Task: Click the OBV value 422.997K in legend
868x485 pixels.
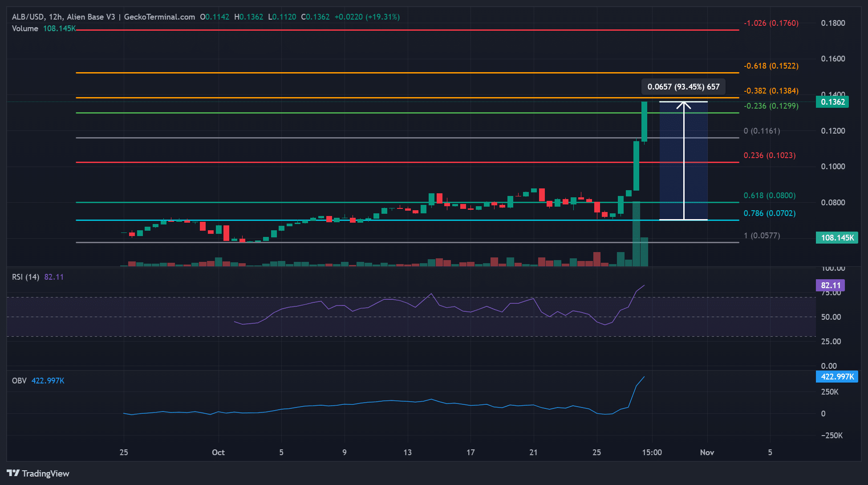Action: pos(48,381)
